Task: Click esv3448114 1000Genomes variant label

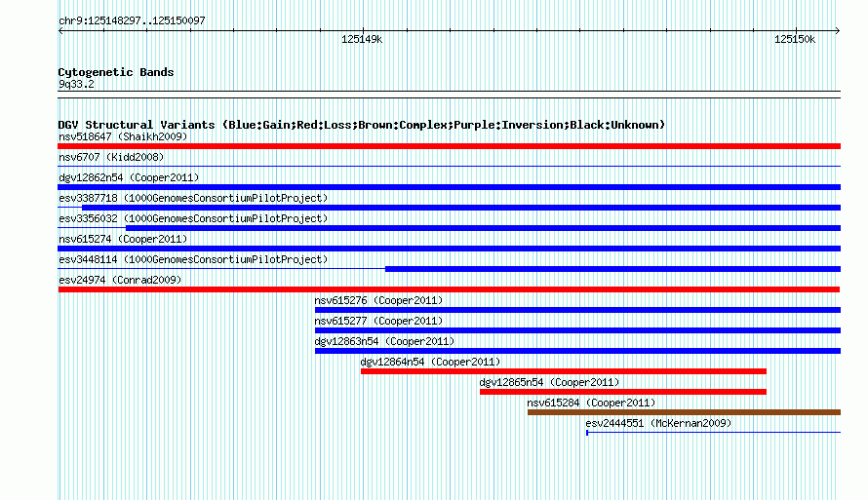Action: tap(193, 259)
